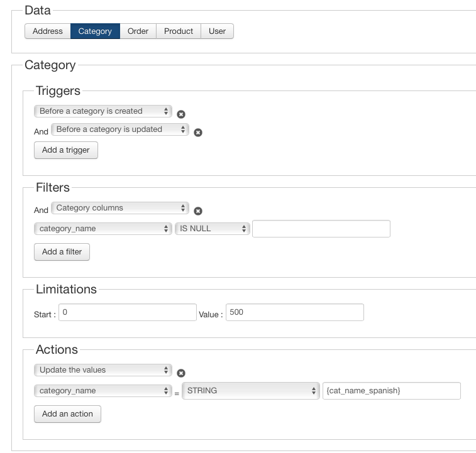Select the Category data tab
The height and width of the screenshot is (453, 476).
point(95,31)
